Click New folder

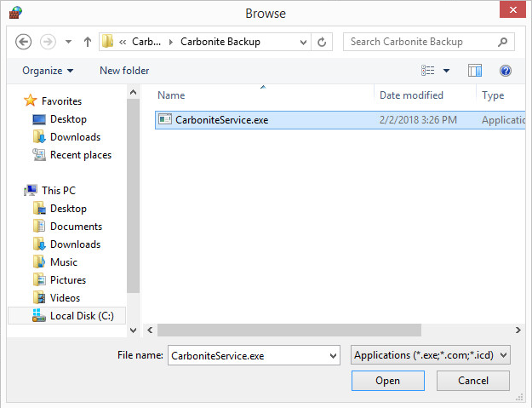pos(124,71)
